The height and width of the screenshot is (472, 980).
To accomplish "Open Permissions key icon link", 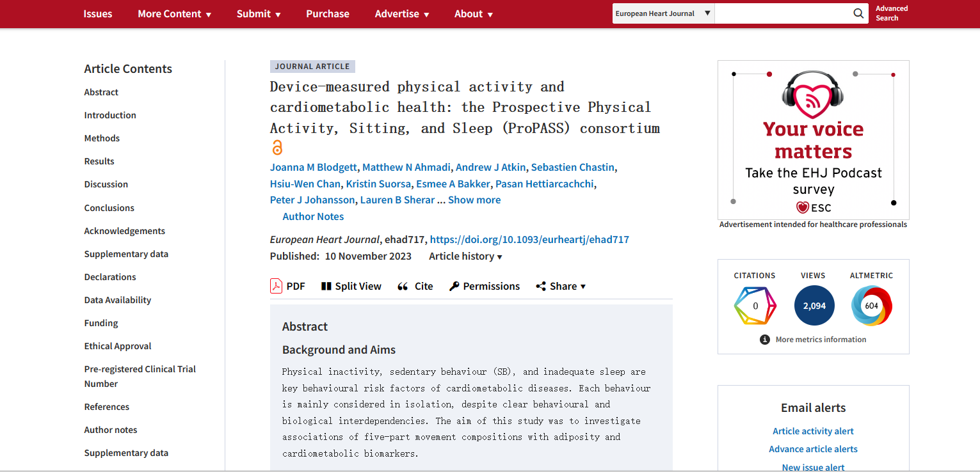I will coord(454,287).
